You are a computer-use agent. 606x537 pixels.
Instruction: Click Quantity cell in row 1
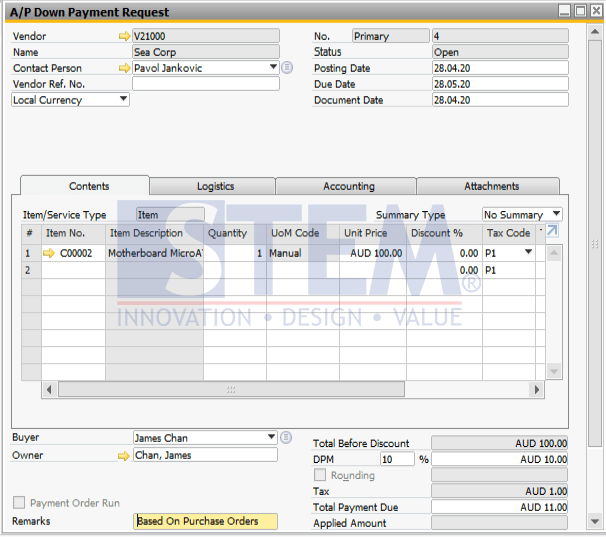[235, 253]
